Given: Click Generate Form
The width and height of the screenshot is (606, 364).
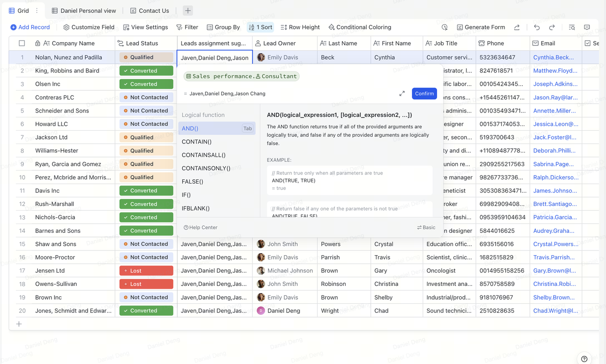Looking at the screenshot, I should 481,27.
